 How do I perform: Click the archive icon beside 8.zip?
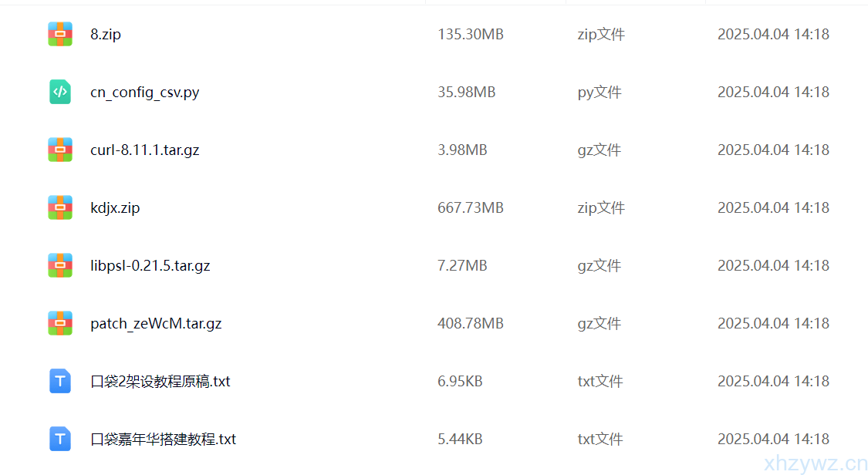60,34
